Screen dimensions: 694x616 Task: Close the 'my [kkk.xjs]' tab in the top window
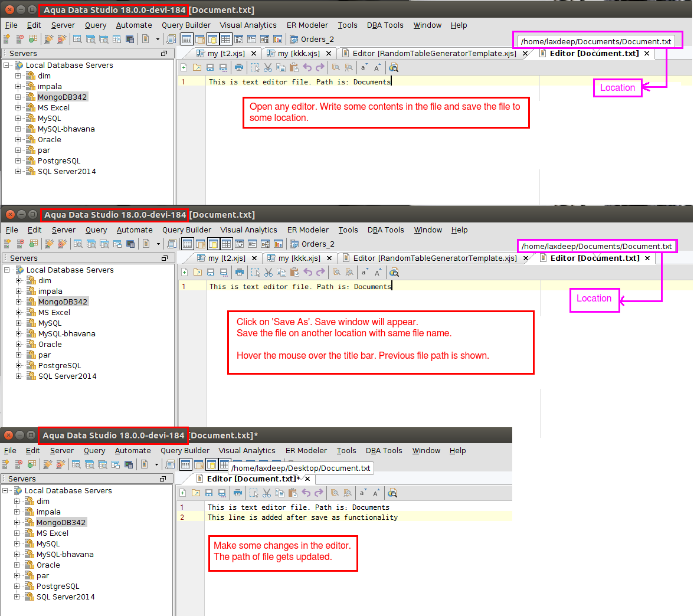tap(328, 54)
